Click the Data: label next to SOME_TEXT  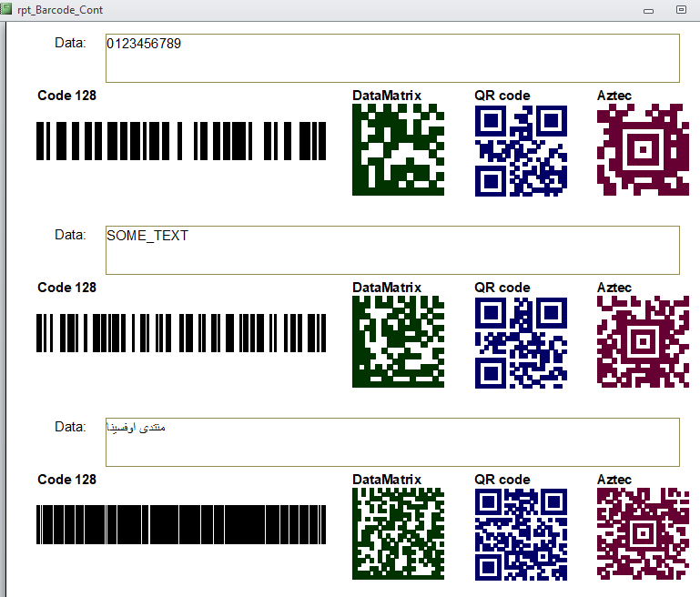(70, 235)
